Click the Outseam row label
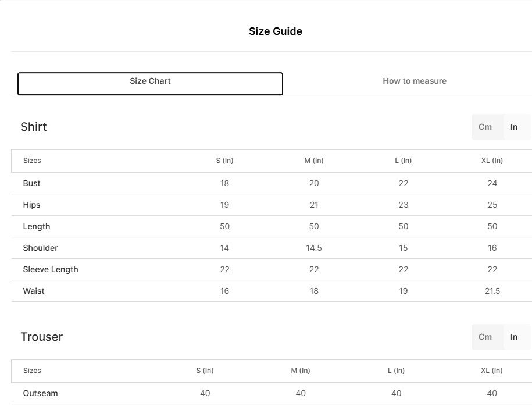 pos(41,393)
